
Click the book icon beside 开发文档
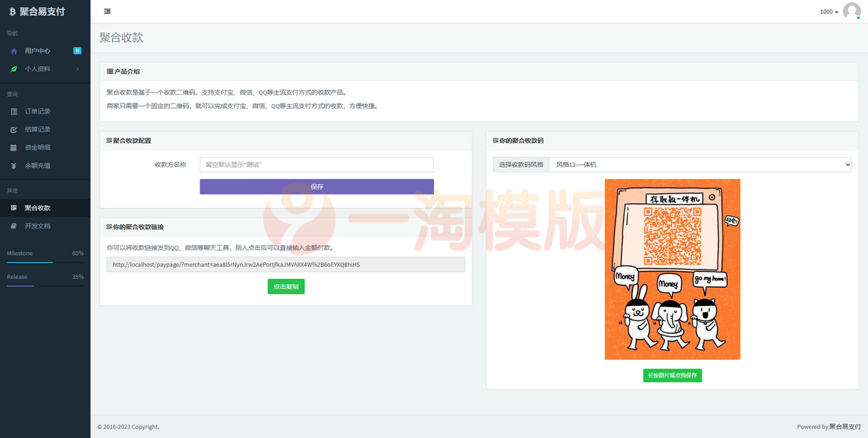[14, 226]
